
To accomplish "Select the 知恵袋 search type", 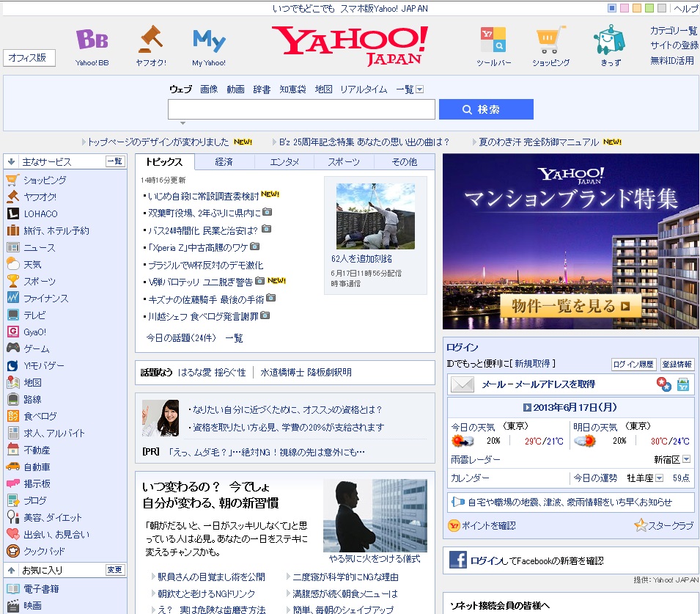I will pyautogui.click(x=293, y=89).
